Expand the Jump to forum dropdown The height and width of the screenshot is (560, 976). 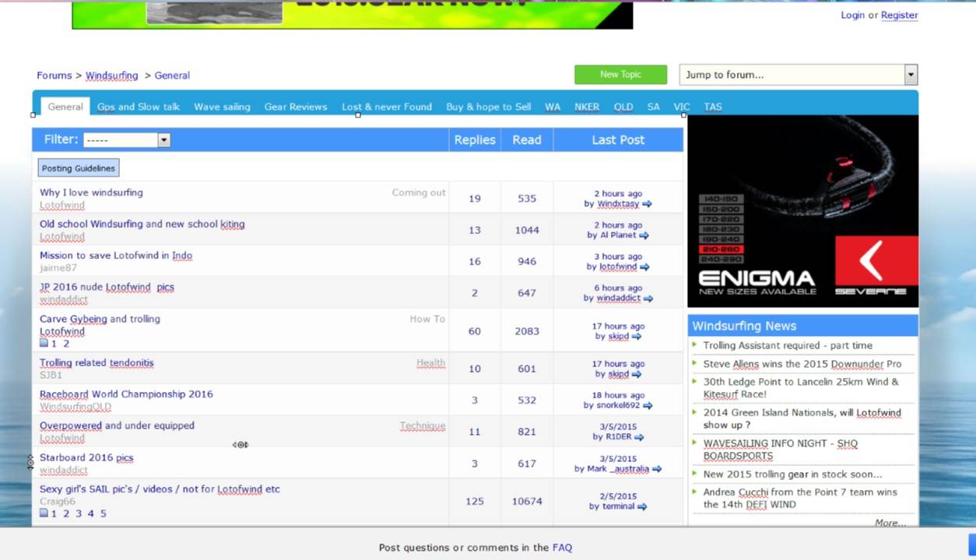[911, 75]
